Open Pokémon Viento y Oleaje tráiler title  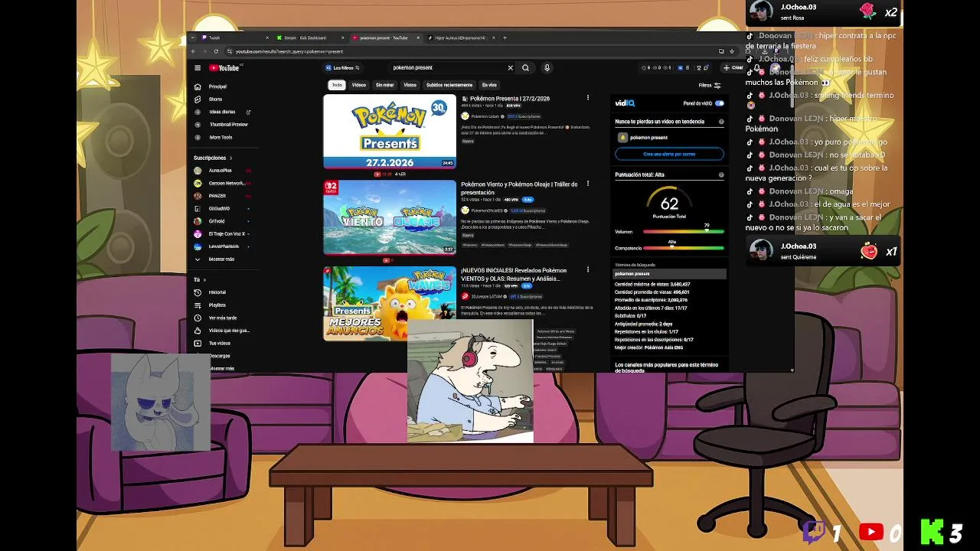(x=519, y=188)
